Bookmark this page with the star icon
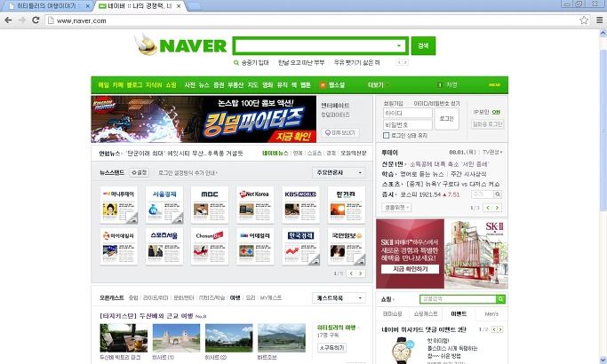The width and height of the screenshot is (607, 364). [584, 20]
